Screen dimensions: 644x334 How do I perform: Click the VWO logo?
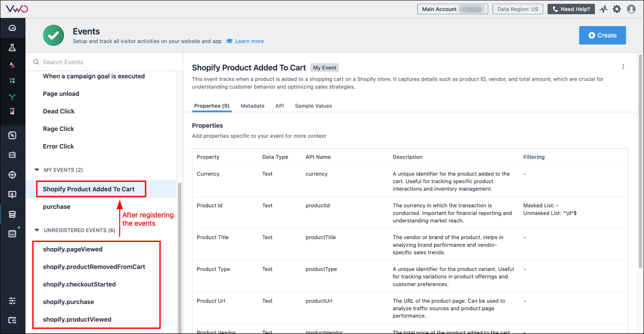click(17, 9)
